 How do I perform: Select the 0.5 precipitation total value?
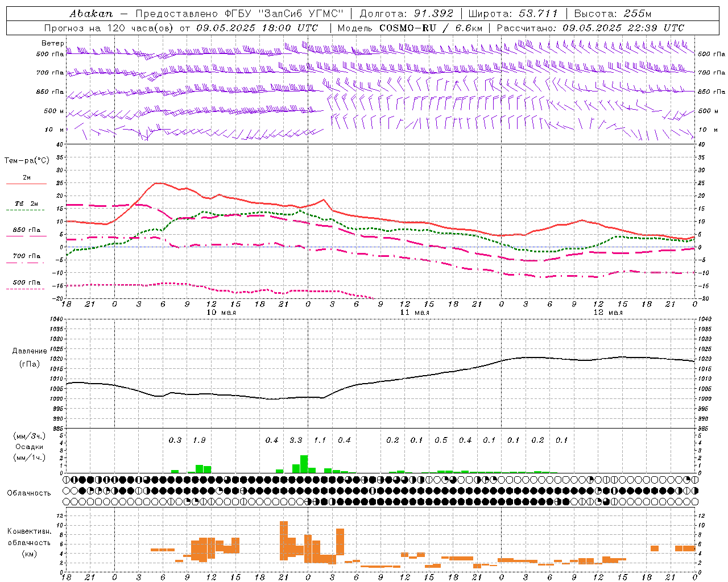(x=441, y=440)
